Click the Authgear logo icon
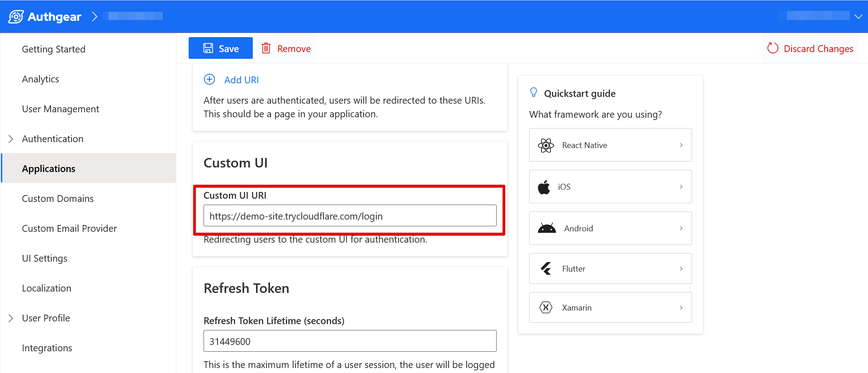 pos(16,17)
